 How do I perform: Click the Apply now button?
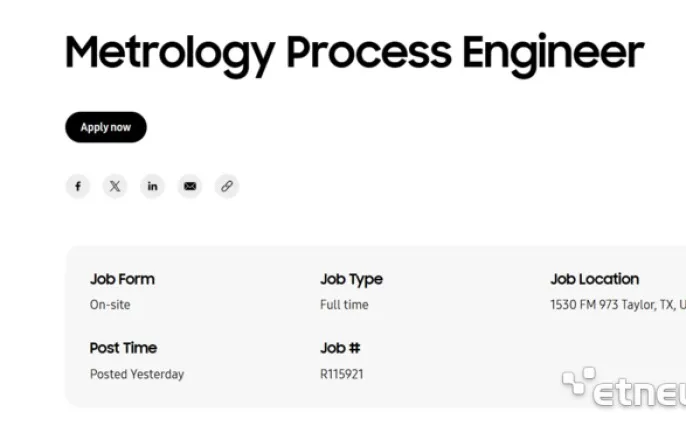pos(106,127)
